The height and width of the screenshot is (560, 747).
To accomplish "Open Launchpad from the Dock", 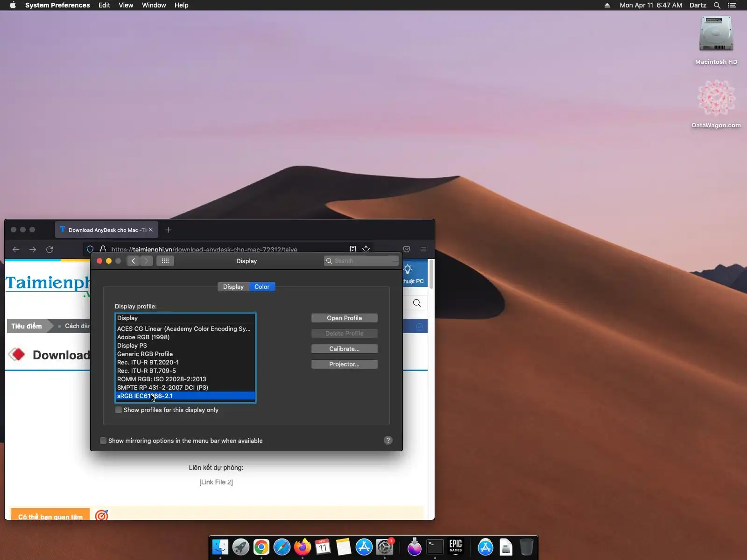I will click(241, 547).
